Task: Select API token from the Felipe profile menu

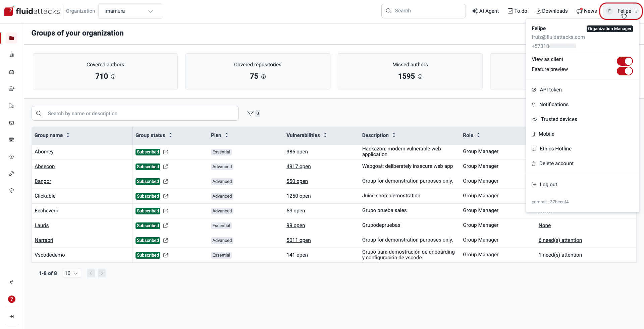Action: click(x=551, y=89)
